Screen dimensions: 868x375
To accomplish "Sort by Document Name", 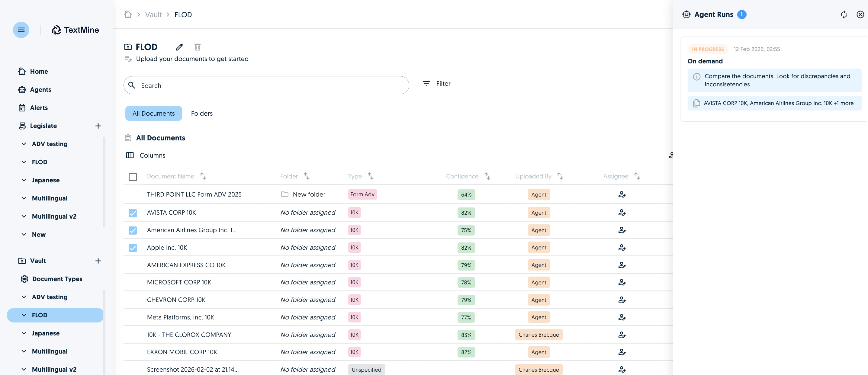I will pos(203,176).
